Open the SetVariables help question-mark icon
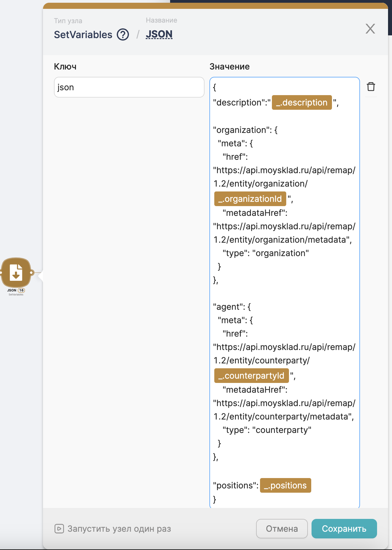Image resolution: width=392 pixels, height=550 pixels. click(123, 35)
